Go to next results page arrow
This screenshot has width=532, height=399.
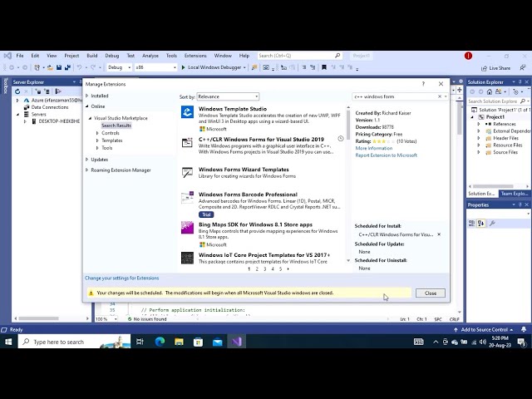coord(288,268)
